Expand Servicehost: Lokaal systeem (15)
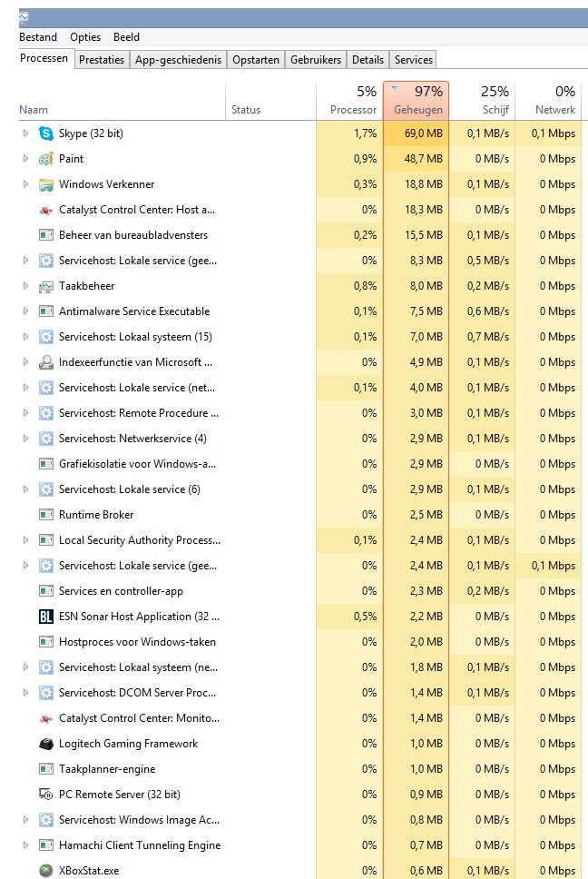 pos(25,337)
